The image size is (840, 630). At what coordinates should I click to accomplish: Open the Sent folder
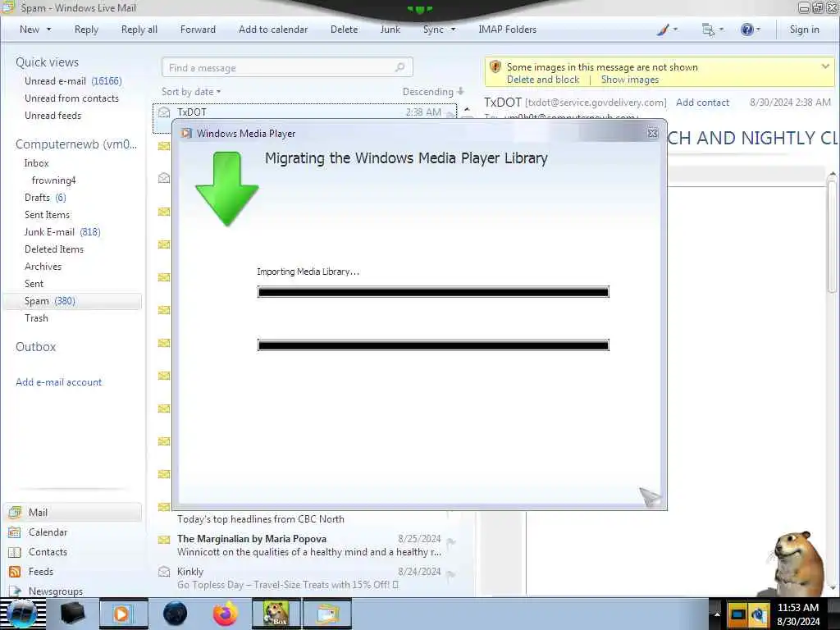[x=34, y=283]
